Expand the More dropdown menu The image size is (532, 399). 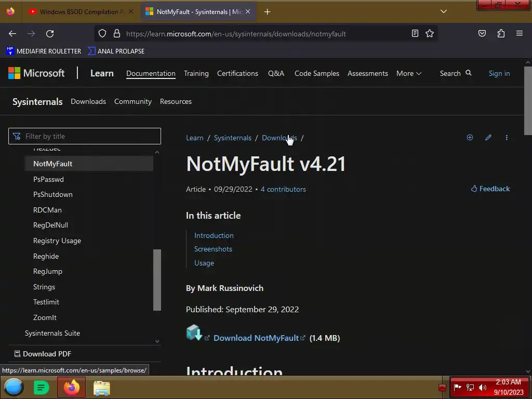(408, 73)
